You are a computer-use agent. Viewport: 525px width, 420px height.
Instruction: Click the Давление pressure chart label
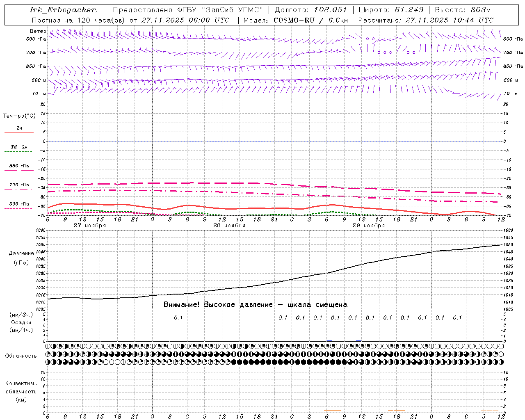pos(21,253)
